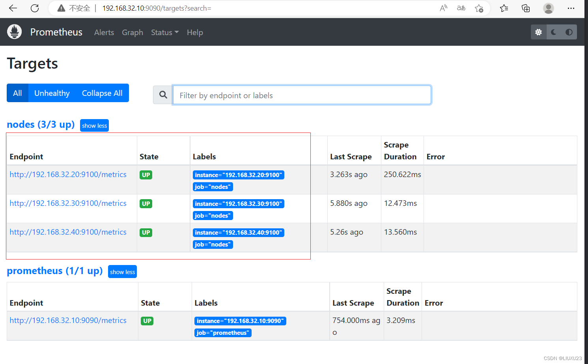Select the auto browser-preferred theme icon
The width and height of the screenshot is (588, 364).
569,32
